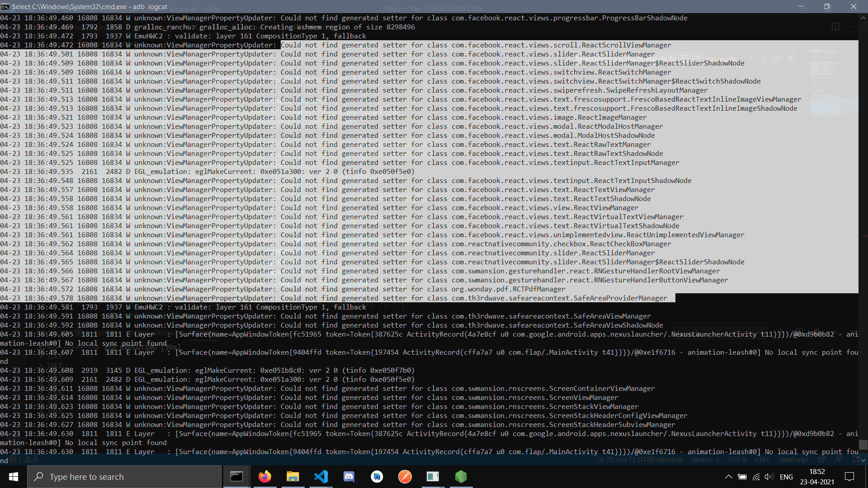This screenshot has width=868, height=488.
Task: Open File Explorer from the taskbar
Action: [293, 477]
